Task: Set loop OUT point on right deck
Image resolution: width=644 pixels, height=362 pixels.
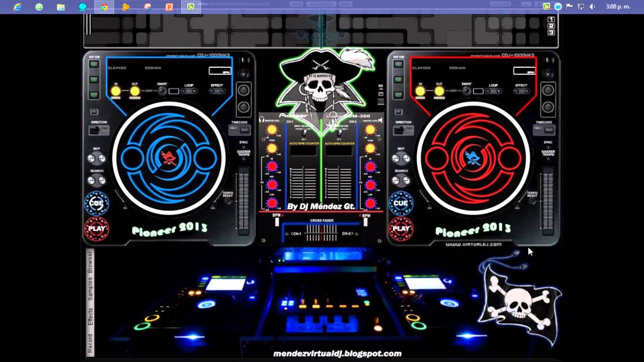Action: tap(439, 91)
